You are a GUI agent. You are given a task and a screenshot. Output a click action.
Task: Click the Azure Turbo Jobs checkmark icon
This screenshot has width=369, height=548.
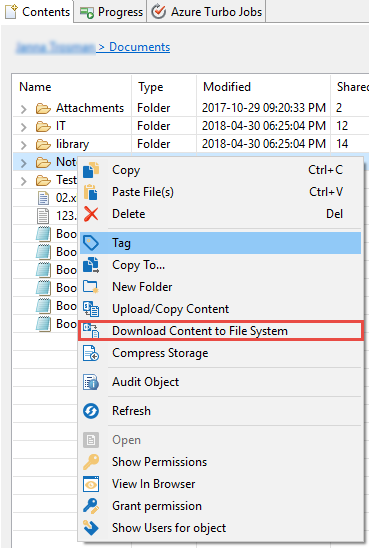point(159,12)
